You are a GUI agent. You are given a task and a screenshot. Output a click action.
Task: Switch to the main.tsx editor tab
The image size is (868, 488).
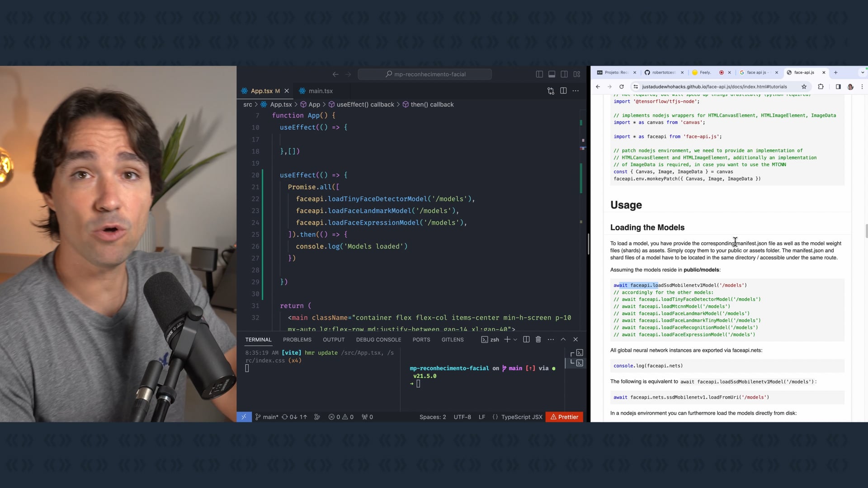coord(320,91)
